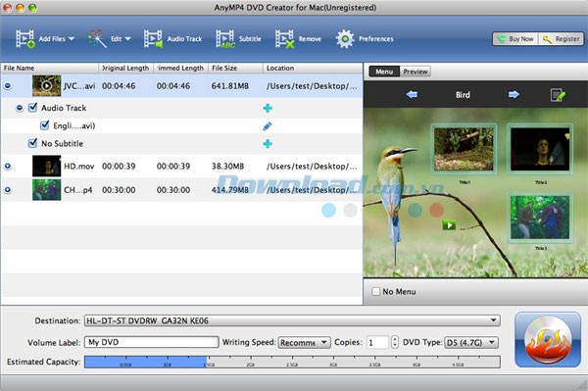
Task: Collapse the JVC...avi file row
Action: (x=8, y=86)
